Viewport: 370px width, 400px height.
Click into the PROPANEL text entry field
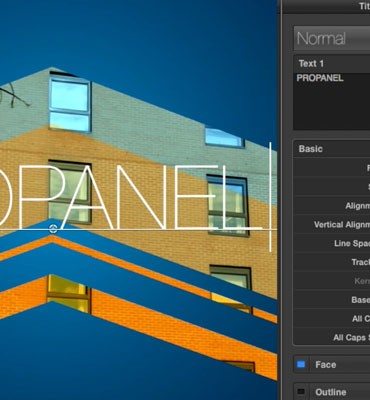[332, 101]
